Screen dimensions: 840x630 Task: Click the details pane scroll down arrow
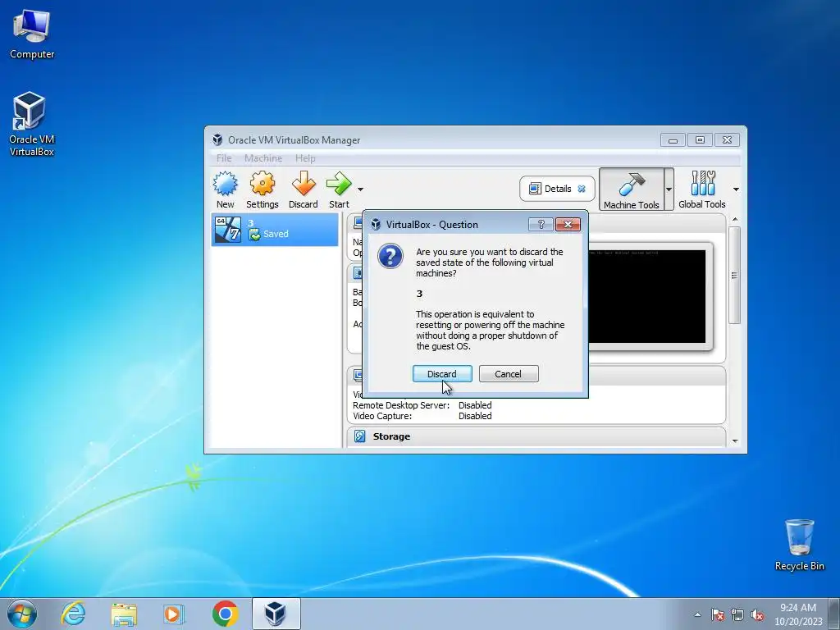(734, 441)
